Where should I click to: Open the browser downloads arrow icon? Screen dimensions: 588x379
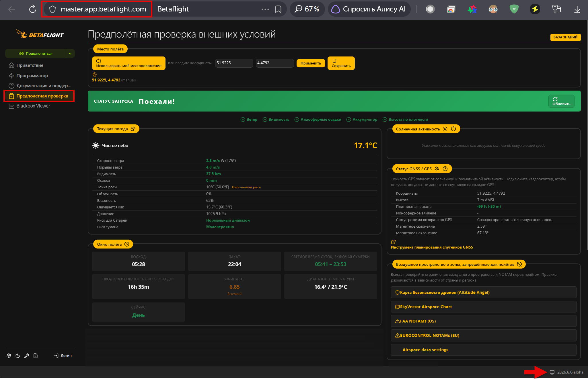(577, 9)
